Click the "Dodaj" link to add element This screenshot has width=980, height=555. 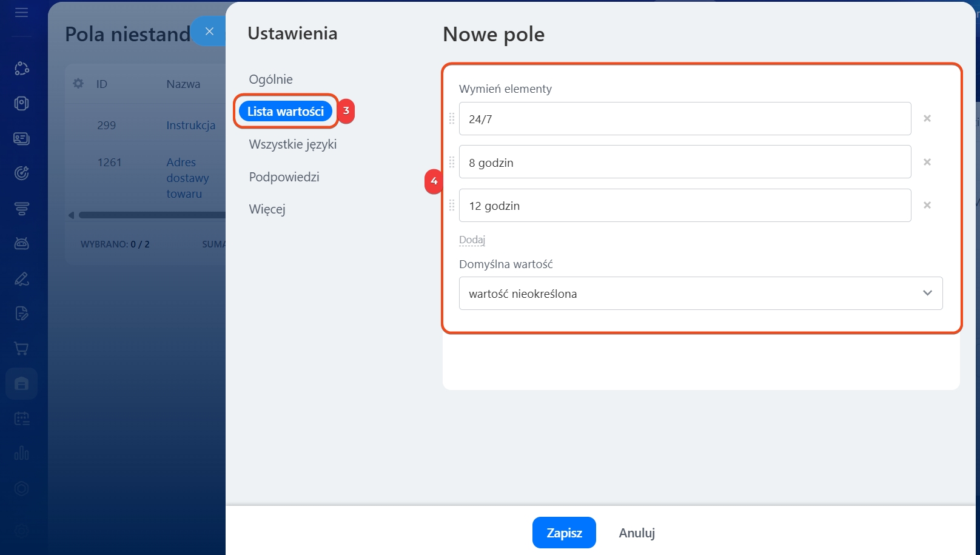coord(472,240)
